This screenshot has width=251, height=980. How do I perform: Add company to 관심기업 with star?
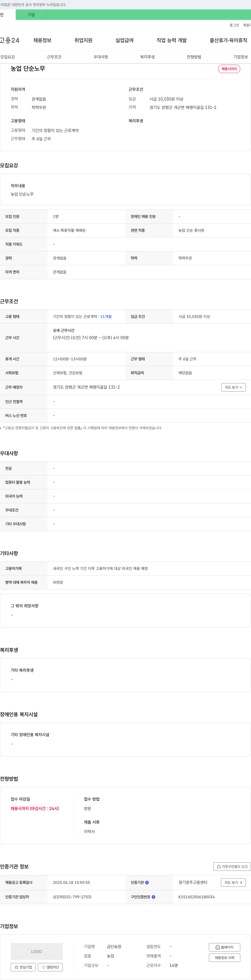pyautogui.click(x=23, y=967)
